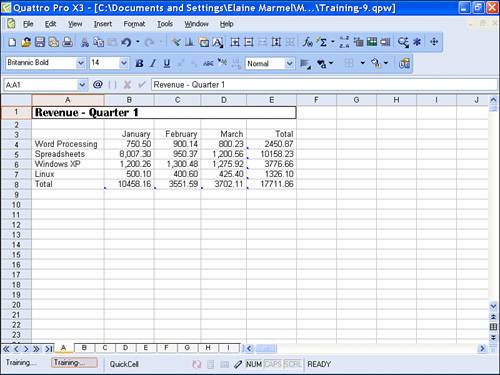
Task: Click the Save icon in toolbar
Action: coord(40,42)
